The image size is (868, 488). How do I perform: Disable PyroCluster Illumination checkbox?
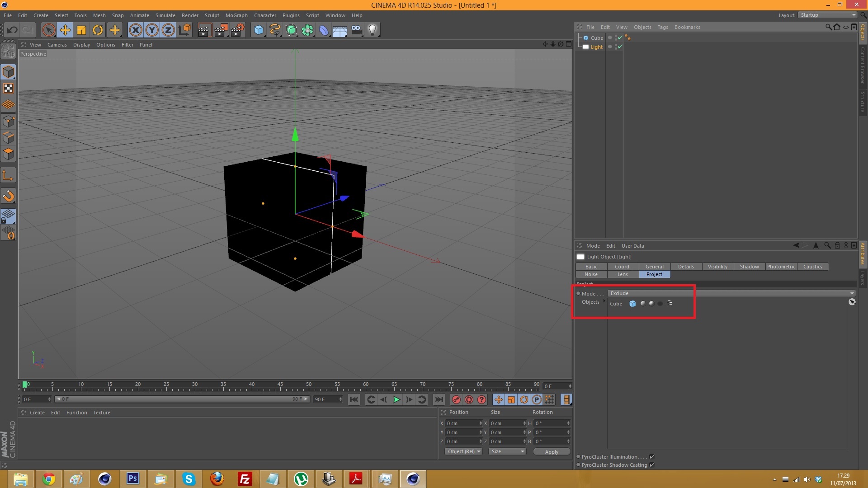pyautogui.click(x=652, y=457)
